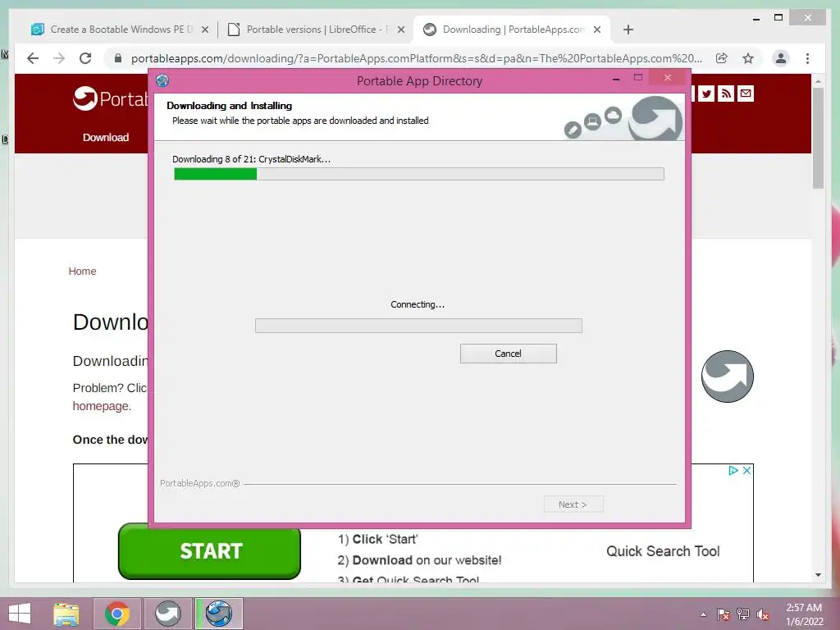The width and height of the screenshot is (840, 630).
Task: Minimize the Portable App Directory window
Action: tap(616, 79)
